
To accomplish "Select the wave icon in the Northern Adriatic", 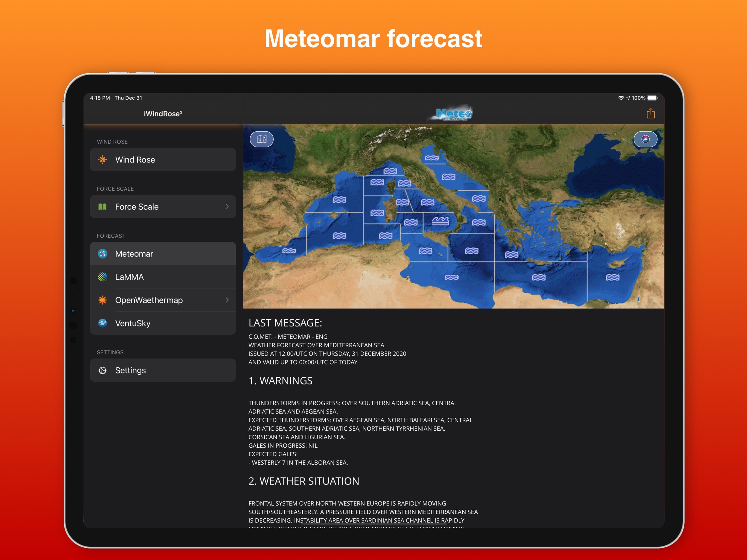I will coord(432,158).
